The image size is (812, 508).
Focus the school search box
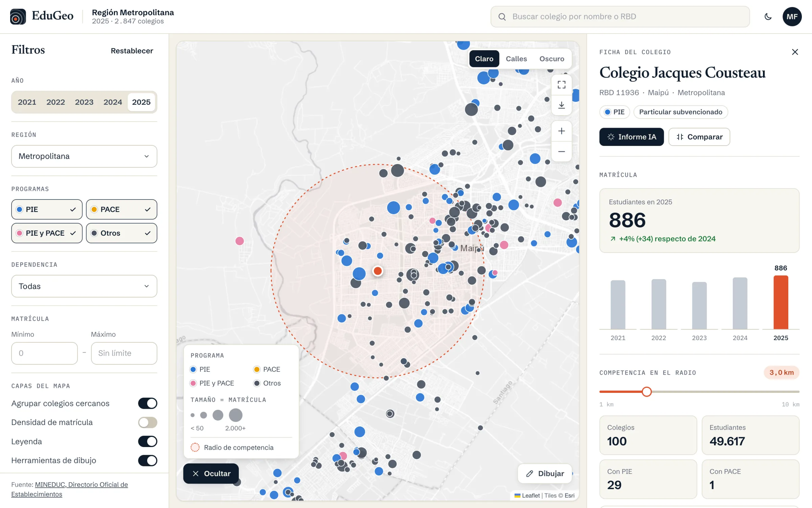point(620,17)
